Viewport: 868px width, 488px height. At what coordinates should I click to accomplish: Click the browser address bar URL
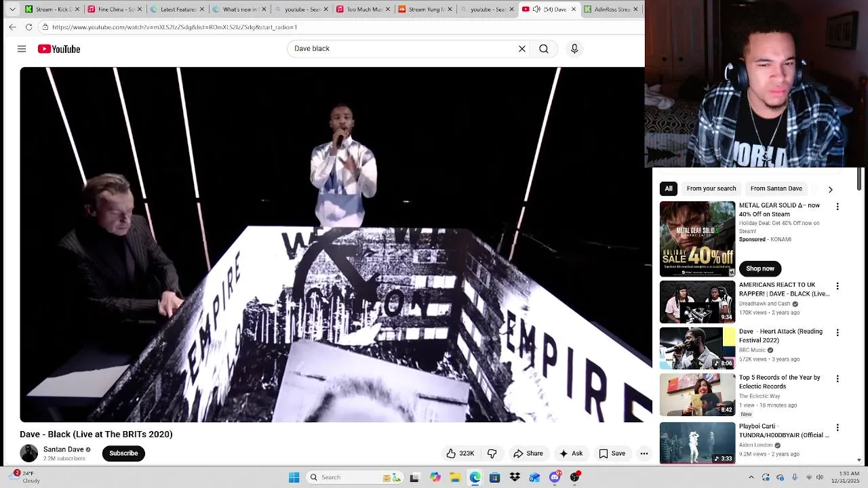174,27
